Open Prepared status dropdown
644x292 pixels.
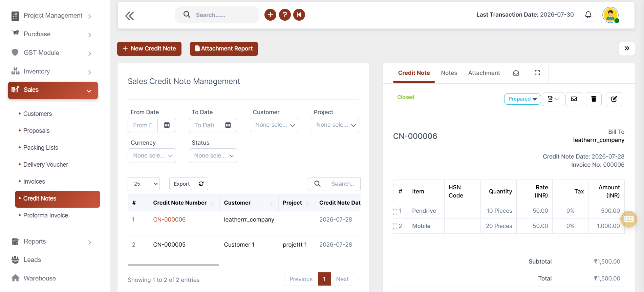coord(522,99)
